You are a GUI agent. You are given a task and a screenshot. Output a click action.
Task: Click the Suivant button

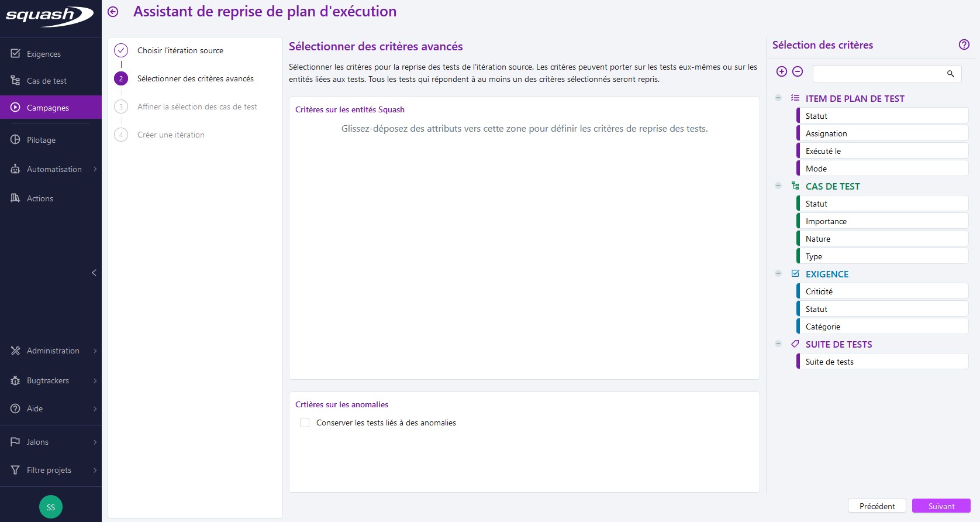coord(941,506)
